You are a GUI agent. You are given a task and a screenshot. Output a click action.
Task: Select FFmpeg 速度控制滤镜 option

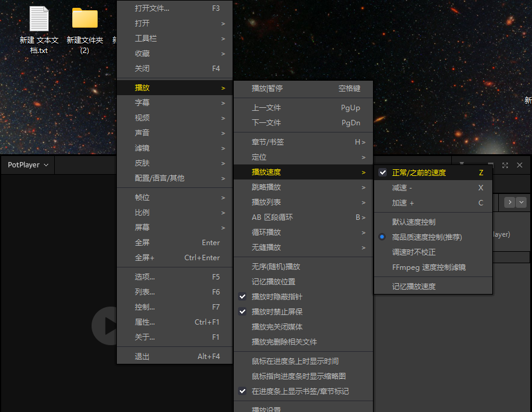(x=433, y=267)
